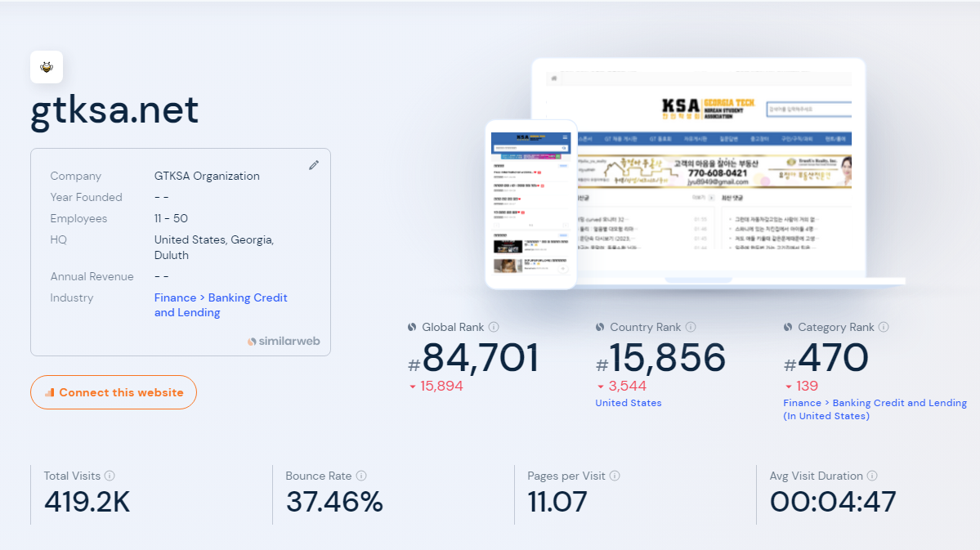Click the Global Rank number 84,701
This screenshot has width=980, height=550.
coord(481,358)
